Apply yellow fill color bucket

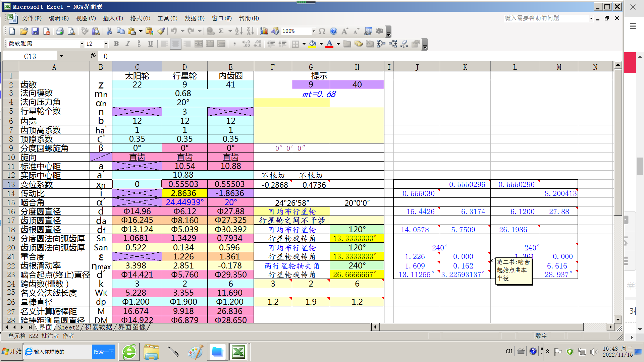point(313,44)
